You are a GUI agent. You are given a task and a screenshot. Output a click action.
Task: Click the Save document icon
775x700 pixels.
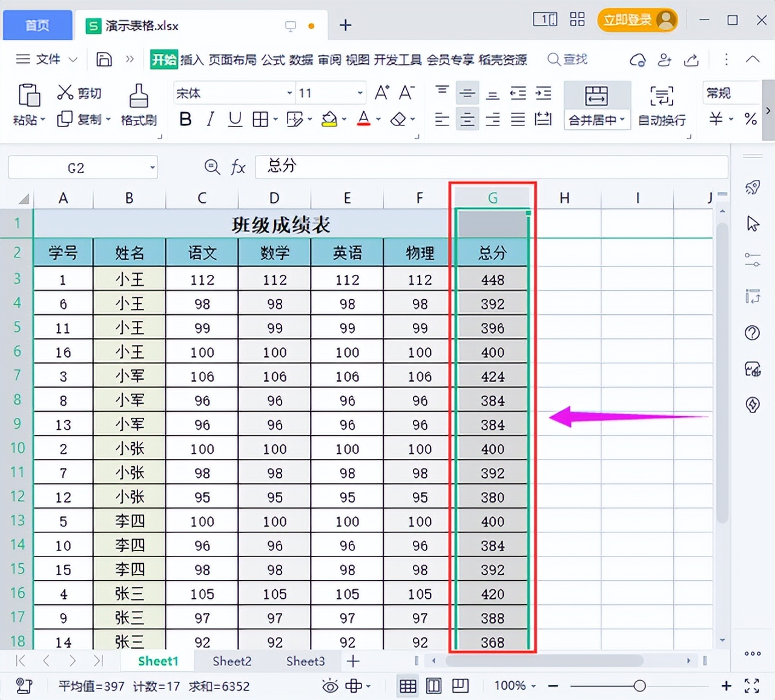(104, 59)
